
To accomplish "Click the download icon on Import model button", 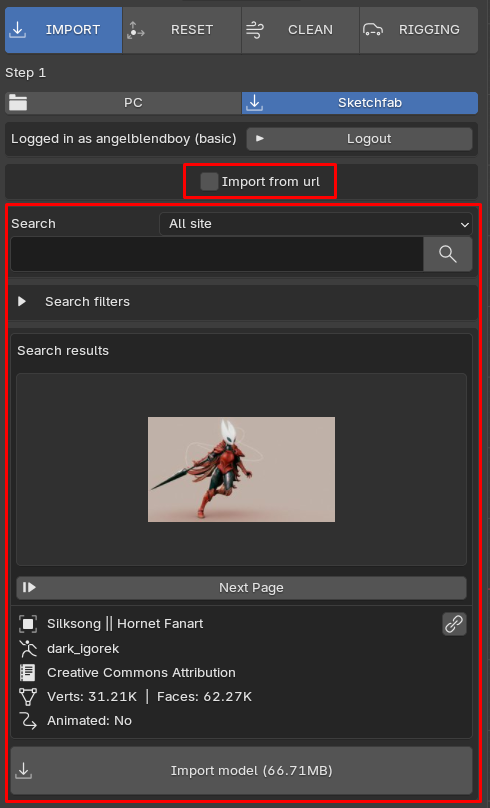I will pyautogui.click(x=24, y=771).
